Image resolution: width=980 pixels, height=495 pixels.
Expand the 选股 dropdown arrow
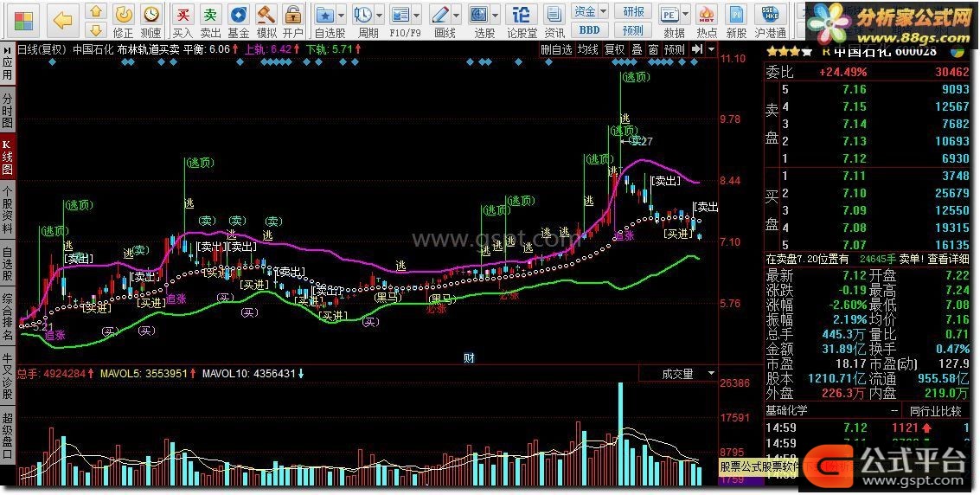point(496,15)
